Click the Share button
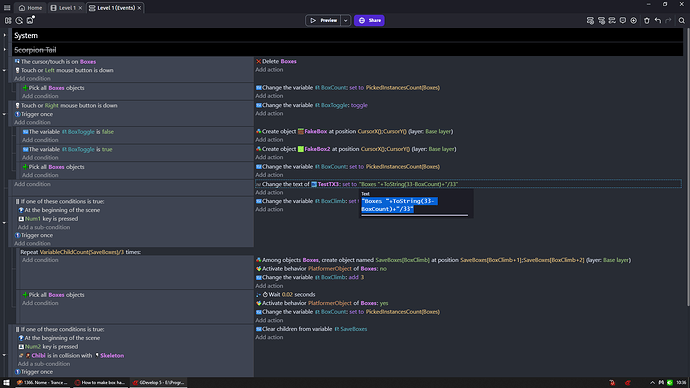 369,20
